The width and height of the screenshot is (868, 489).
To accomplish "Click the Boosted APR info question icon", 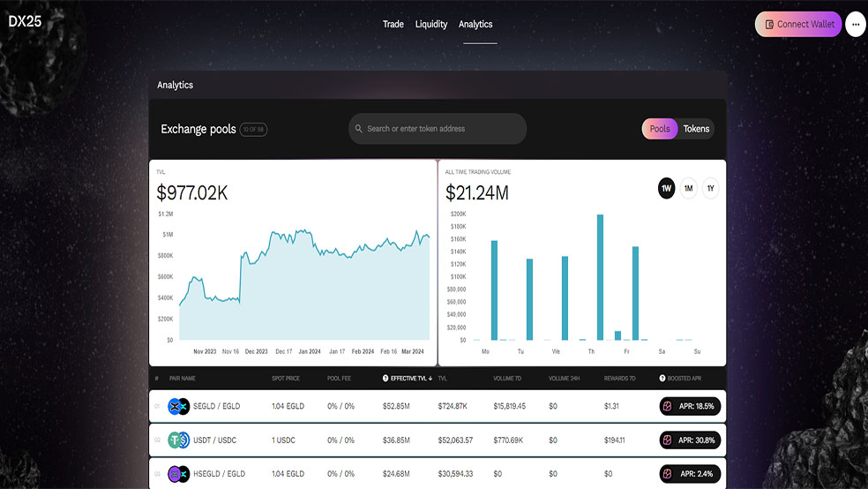I will (x=662, y=379).
